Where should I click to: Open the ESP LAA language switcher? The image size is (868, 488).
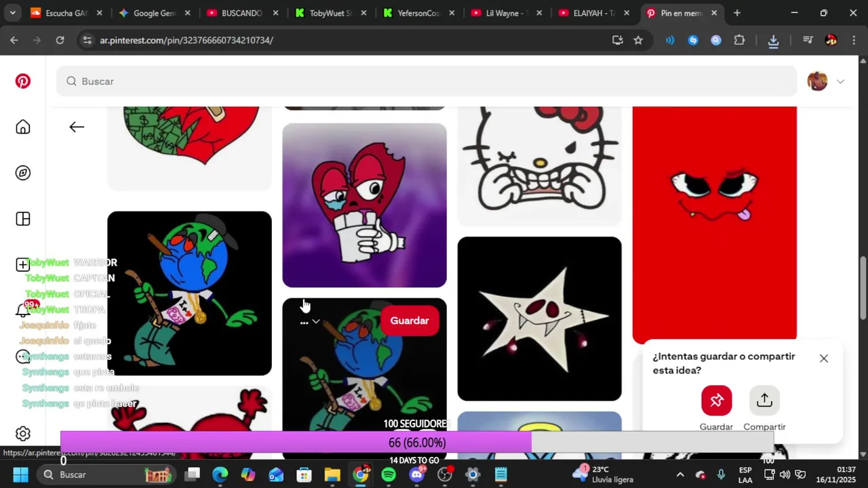pos(745,474)
